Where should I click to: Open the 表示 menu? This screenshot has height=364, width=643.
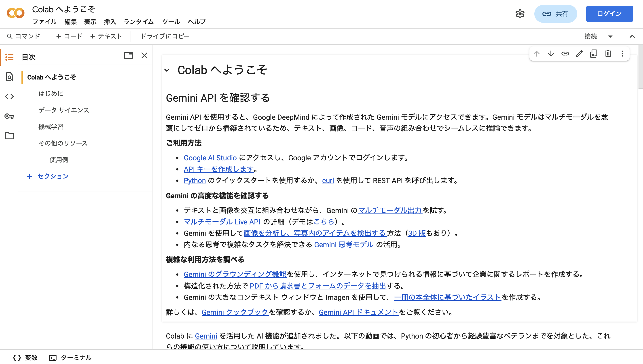click(90, 22)
